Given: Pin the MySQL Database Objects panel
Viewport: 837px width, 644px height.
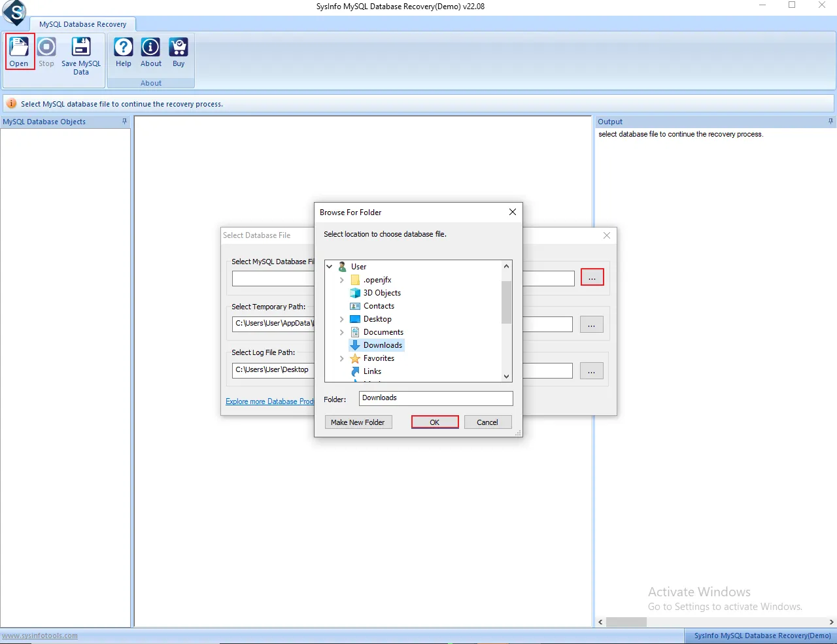Looking at the screenshot, I should point(125,122).
